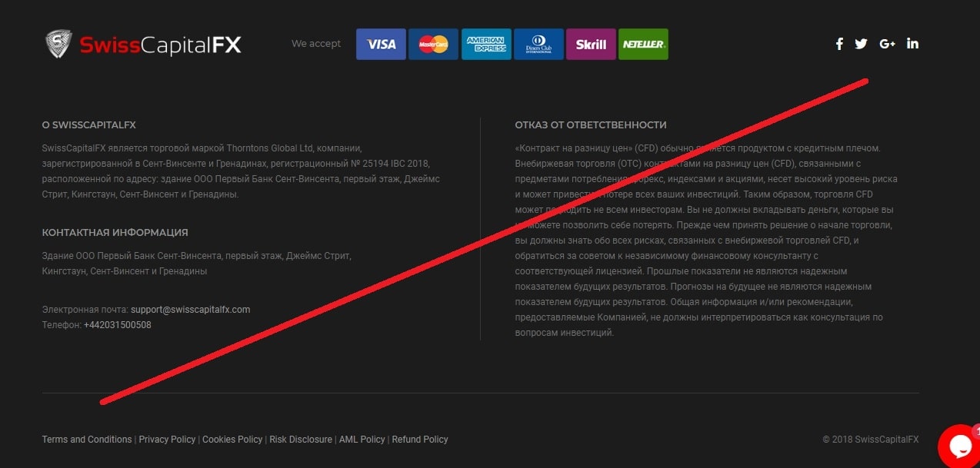The width and height of the screenshot is (980, 468).
Task: Open the Cookies Policy link
Action: 232,440
